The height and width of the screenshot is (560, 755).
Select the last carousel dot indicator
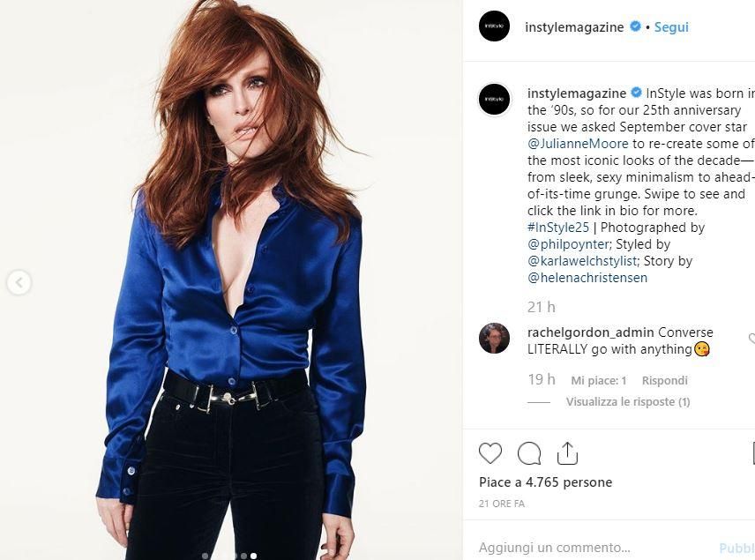254,556
